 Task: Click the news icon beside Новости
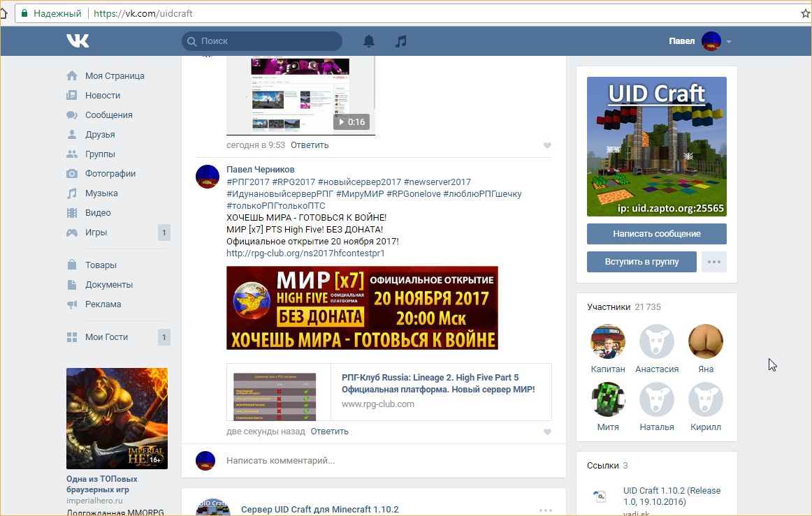(72, 95)
